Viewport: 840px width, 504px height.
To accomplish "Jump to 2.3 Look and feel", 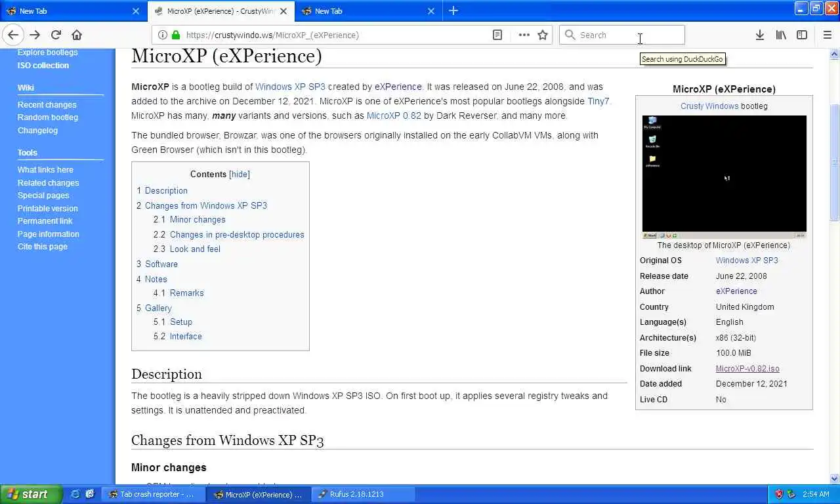I will [x=187, y=249].
